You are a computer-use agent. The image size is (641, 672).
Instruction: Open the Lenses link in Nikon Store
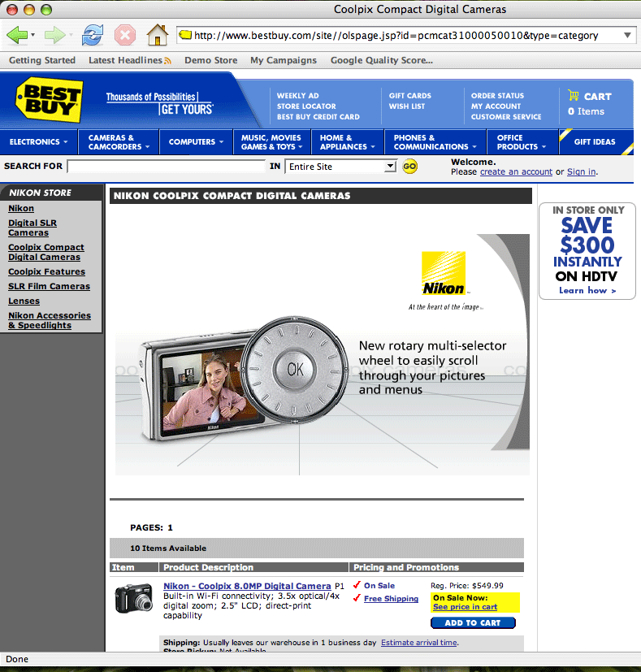point(24,301)
